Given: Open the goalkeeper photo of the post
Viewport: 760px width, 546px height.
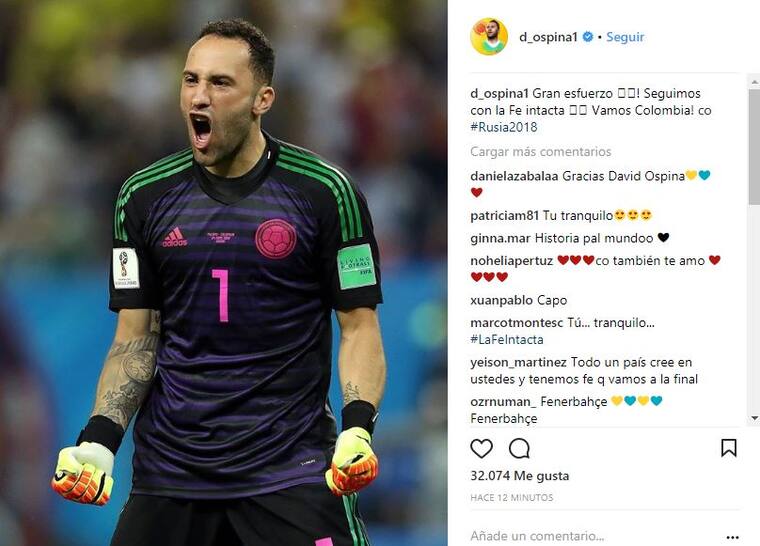Looking at the screenshot, I should (x=223, y=273).
